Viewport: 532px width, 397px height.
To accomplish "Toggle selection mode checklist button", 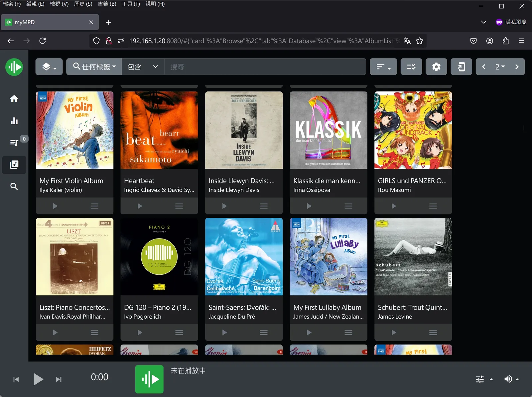I will point(411,67).
